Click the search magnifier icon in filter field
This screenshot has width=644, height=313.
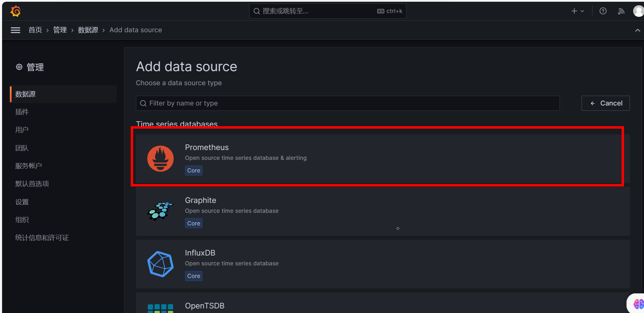[143, 103]
